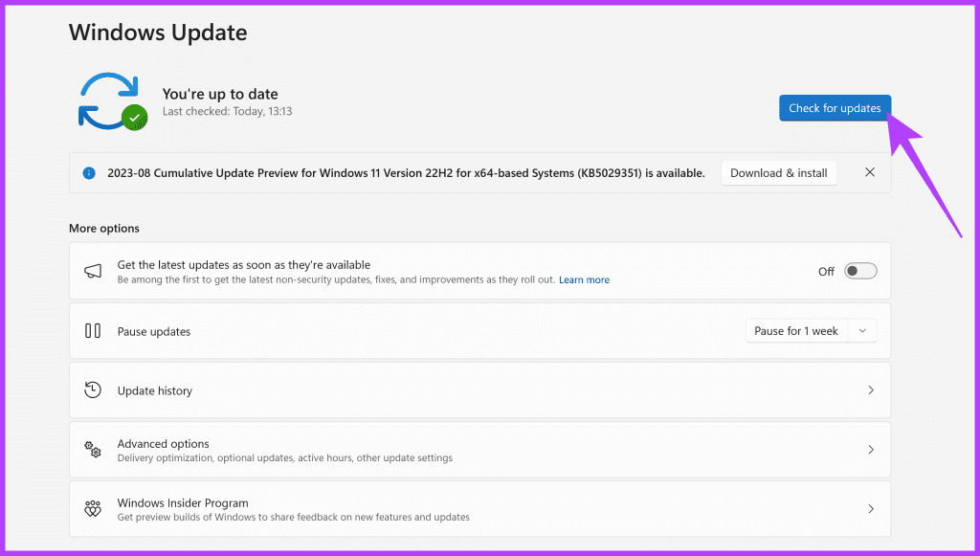
Task: Select the Windows Insider Program title text
Action: 183,503
